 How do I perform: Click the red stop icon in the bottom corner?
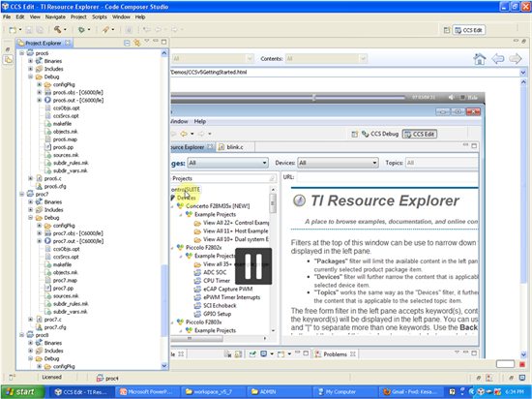click(x=522, y=364)
